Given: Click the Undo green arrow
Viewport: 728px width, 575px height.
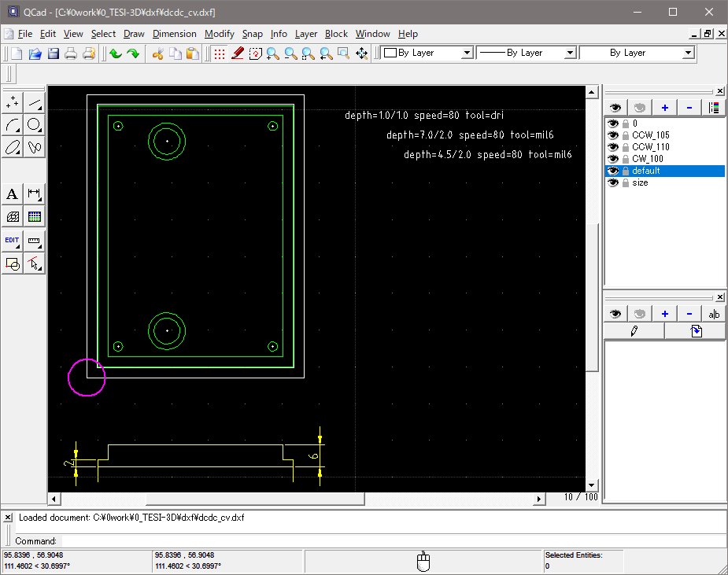Looking at the screenshot, I should [116, 53].
